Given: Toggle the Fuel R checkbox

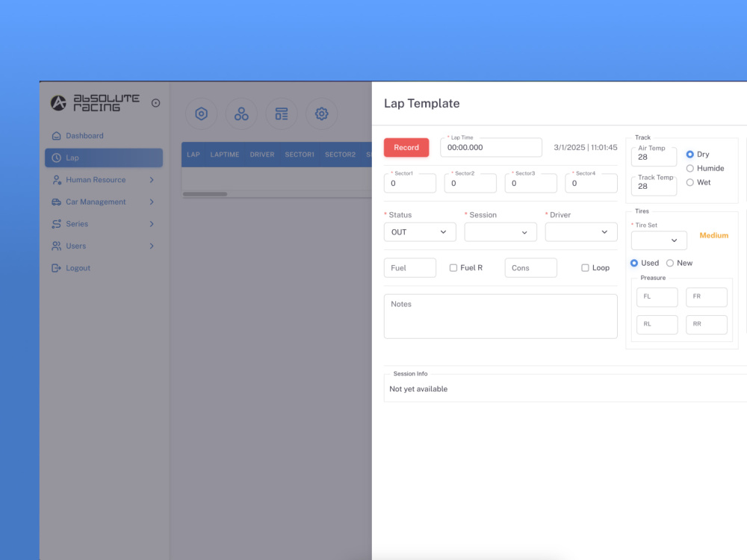Looking at the screenshot, I should tap(453, 267).
